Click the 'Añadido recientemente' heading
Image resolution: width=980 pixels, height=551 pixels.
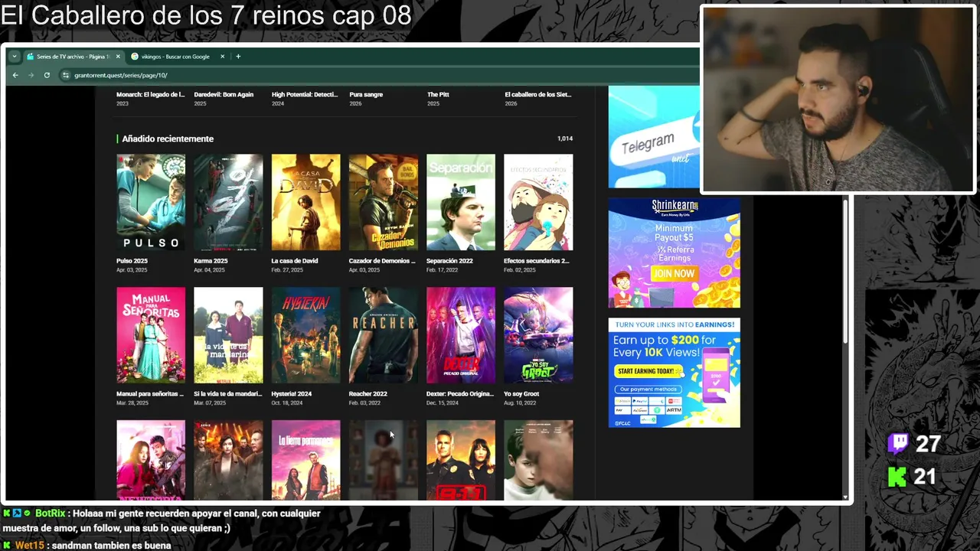168,139
